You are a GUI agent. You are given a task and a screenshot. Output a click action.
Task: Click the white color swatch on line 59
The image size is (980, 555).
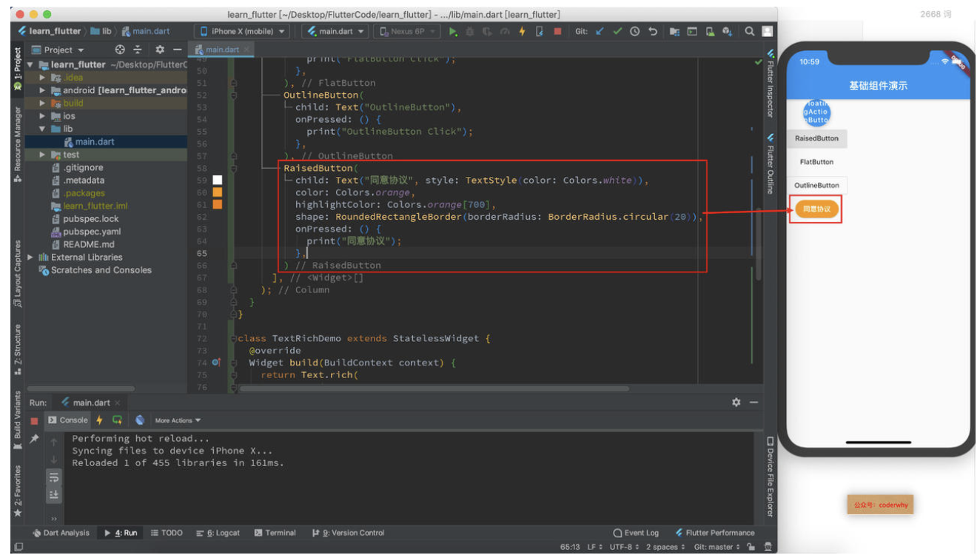[218, 180]
